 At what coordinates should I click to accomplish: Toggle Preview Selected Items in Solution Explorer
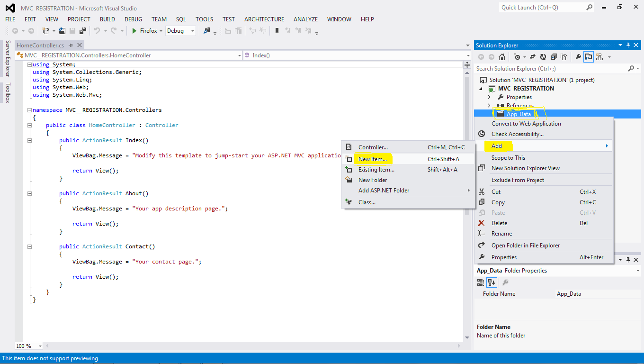tap(589, 57)
